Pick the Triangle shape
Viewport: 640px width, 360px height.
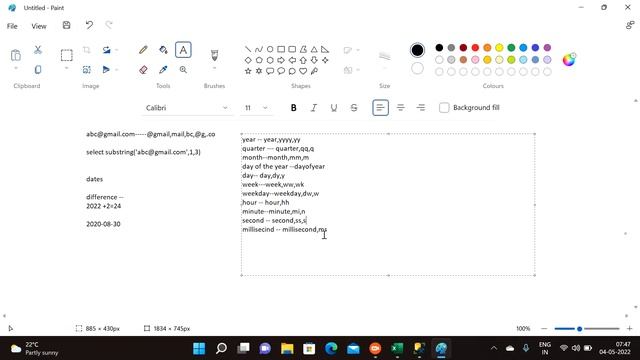click(314, 49)
